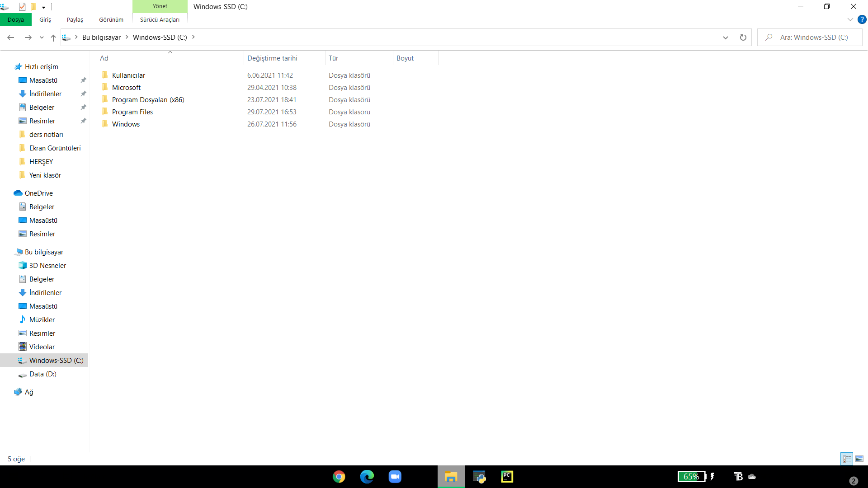Screen dimensions: 868x488
Task: Launch PyCharm from the taskbar
Action: 507,477
